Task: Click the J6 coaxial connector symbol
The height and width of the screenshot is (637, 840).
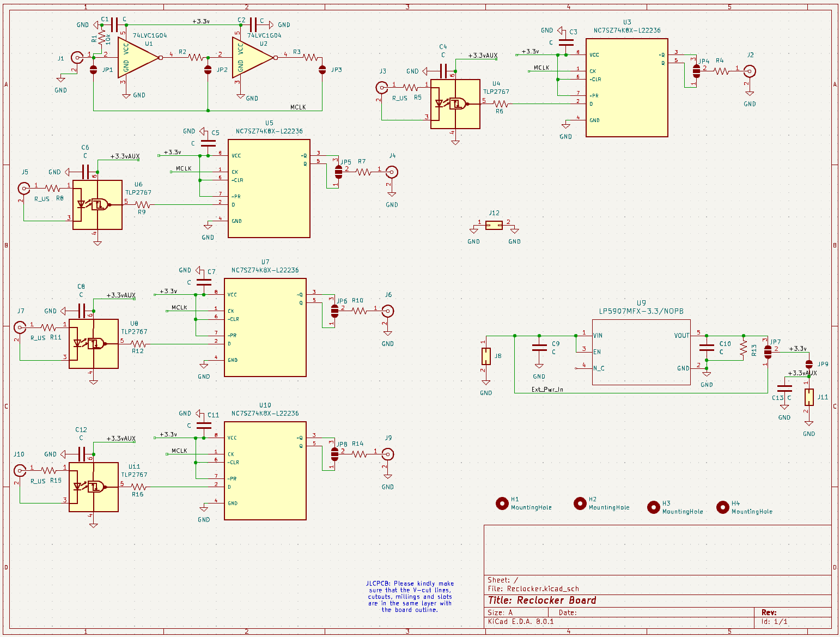Action: pos(387,311)
